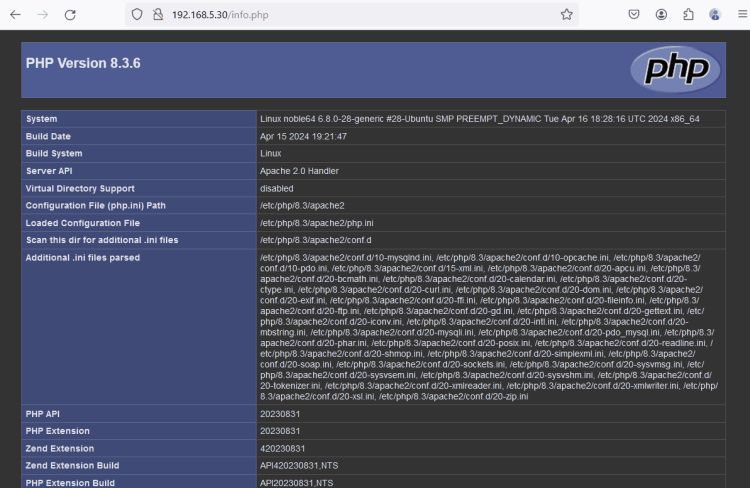750x488 pixels.
Task: Open the Firefox account icon
Action: click(x=662, y=15)
